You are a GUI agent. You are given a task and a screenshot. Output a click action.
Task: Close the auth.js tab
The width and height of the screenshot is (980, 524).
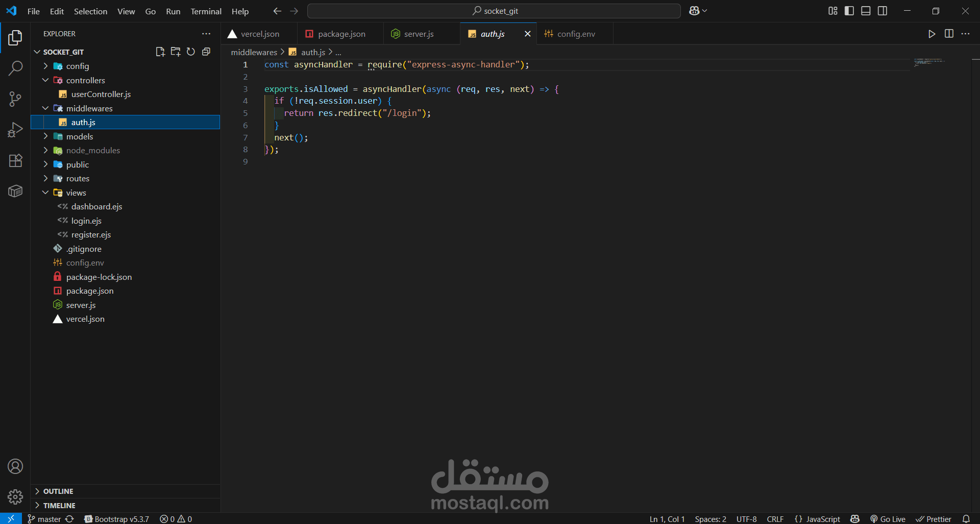coord(527,34)
